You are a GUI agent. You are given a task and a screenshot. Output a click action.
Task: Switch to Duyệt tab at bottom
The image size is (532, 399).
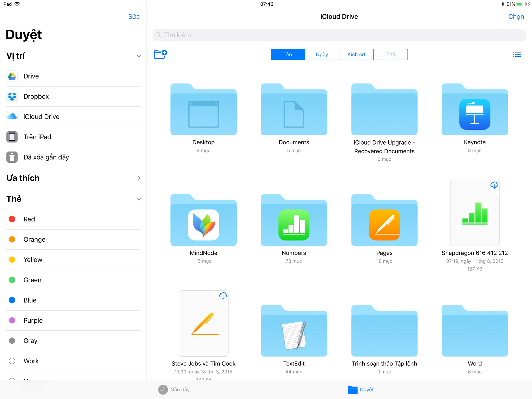[x=361, y=389]
